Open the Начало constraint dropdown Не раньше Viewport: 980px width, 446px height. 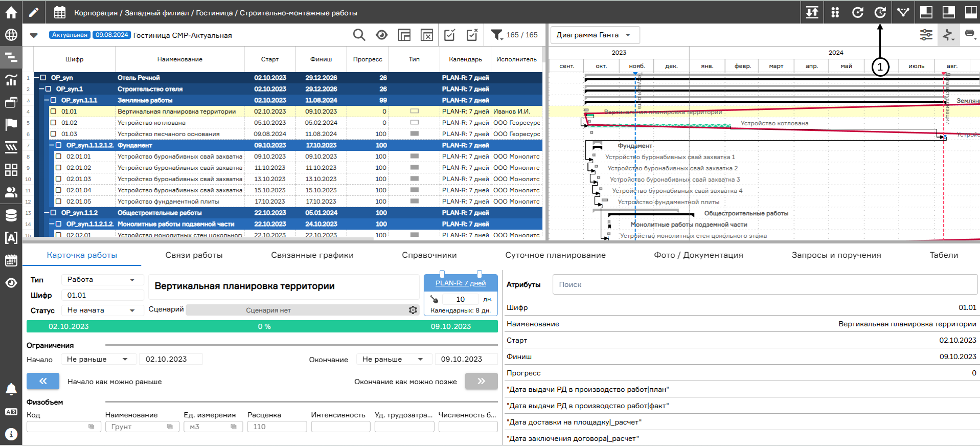click(x=99, y=360)
